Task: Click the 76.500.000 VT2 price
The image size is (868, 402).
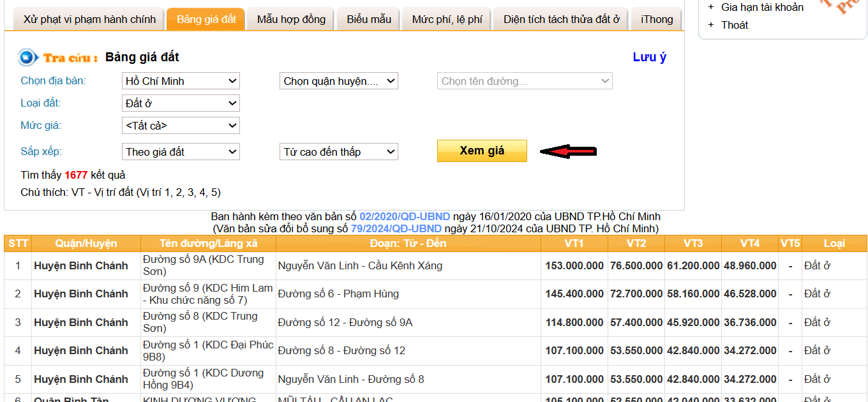Action: tap(636, 265)
